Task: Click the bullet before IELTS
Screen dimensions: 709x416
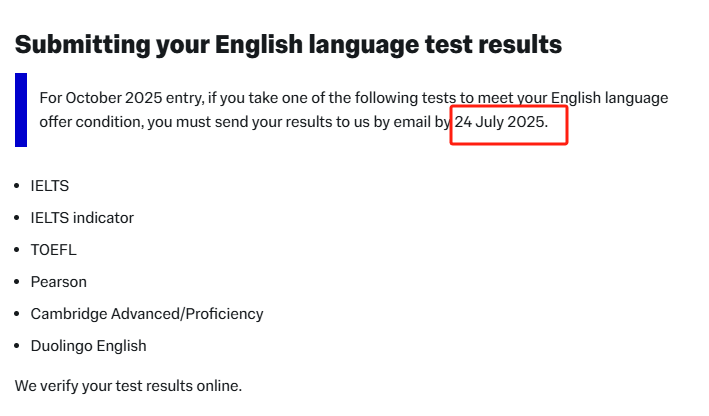Action: [x=17, y=186]
